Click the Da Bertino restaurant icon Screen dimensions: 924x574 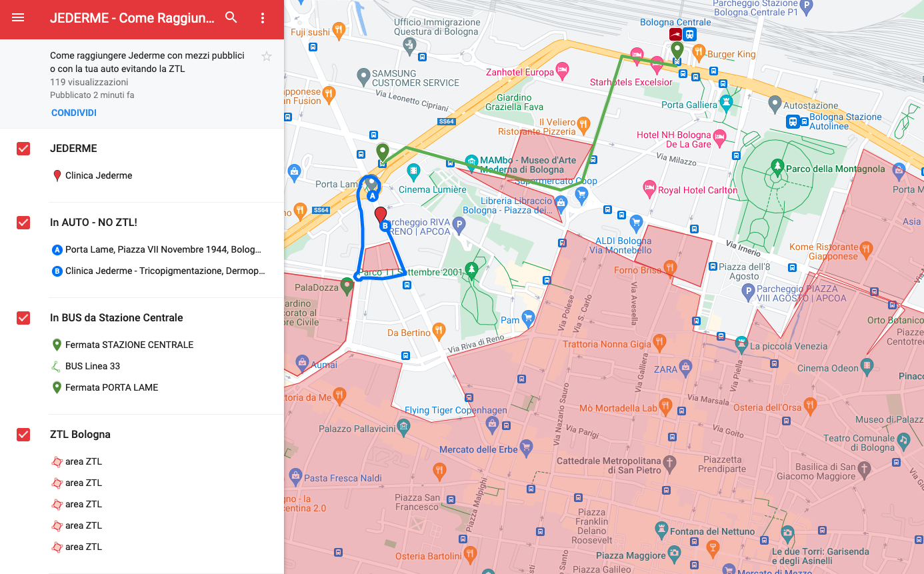point(439,329)
